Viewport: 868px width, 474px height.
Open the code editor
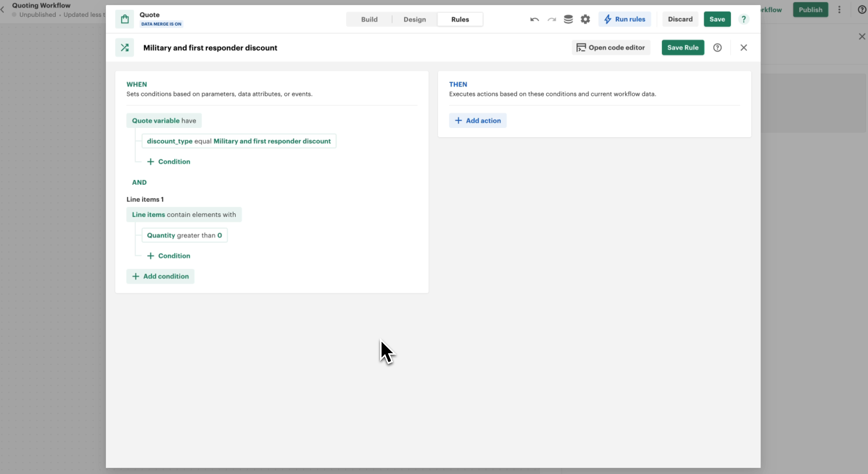point(611,48)
